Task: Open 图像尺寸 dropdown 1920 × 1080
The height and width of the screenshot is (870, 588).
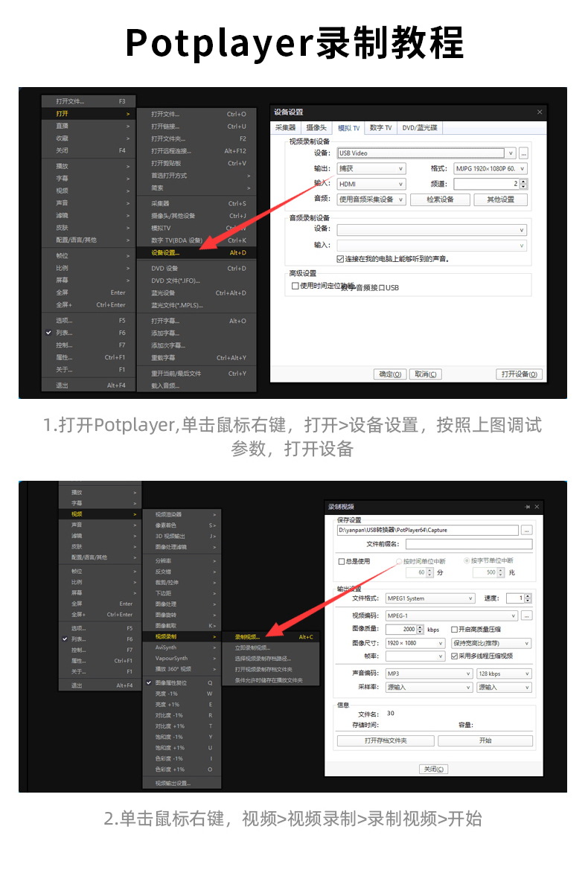Action: click(415, 642)
